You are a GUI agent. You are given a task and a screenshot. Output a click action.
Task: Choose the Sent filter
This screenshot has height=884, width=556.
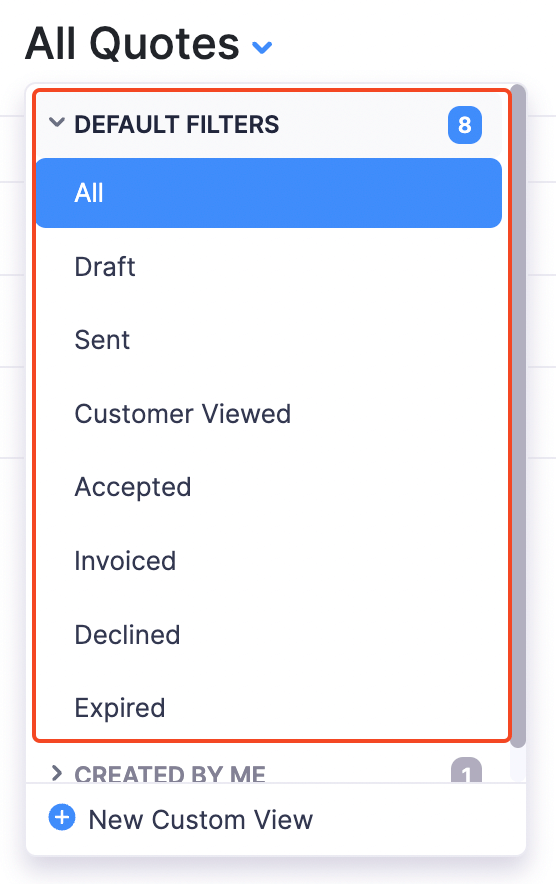point(268,340)
